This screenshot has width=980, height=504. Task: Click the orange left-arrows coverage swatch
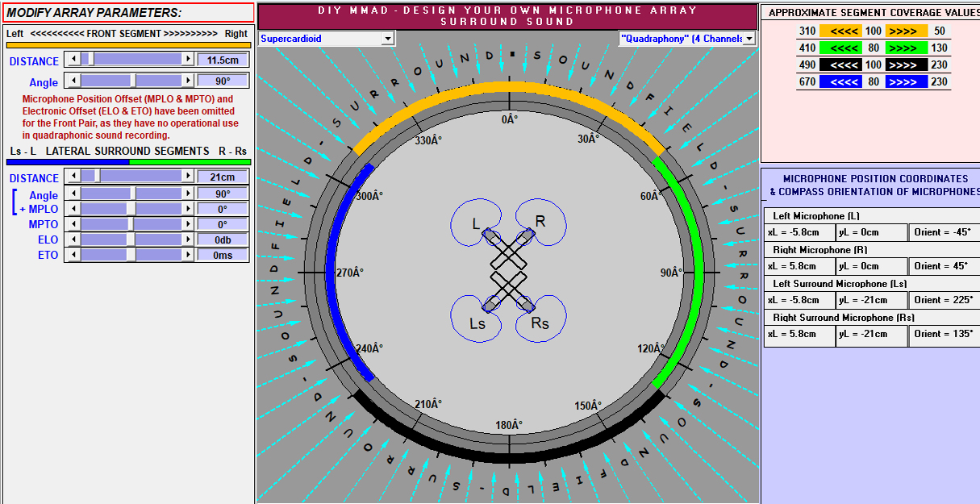click(x=840, y=31)
